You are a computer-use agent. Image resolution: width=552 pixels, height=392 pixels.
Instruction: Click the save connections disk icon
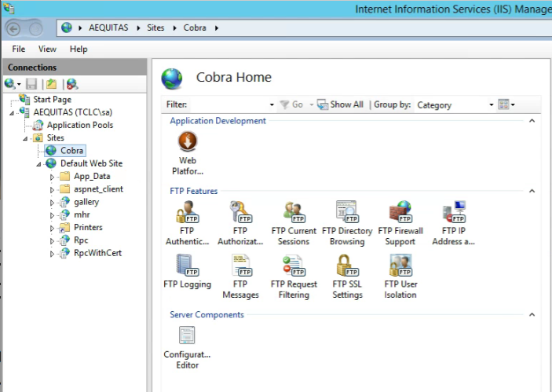(x=31, y=84)
